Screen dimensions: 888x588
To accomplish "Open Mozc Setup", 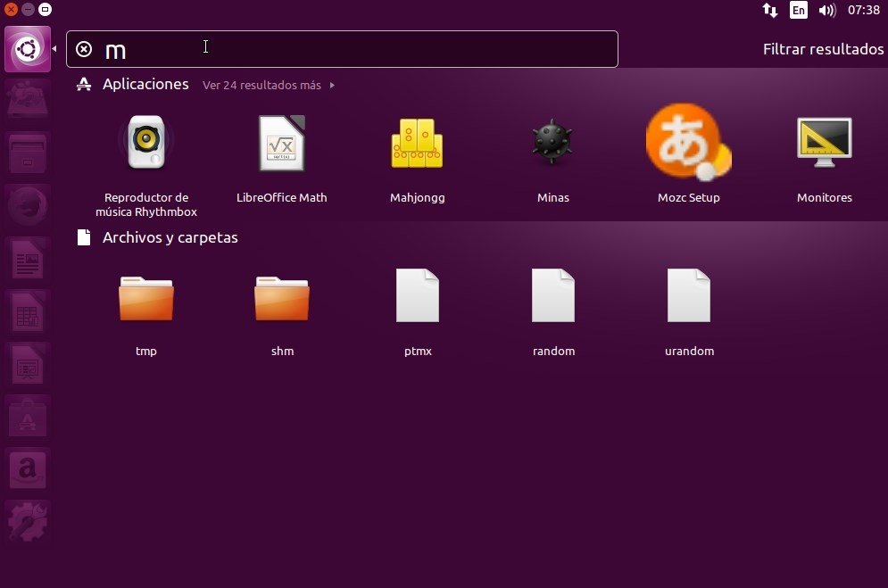I will 689,142.
